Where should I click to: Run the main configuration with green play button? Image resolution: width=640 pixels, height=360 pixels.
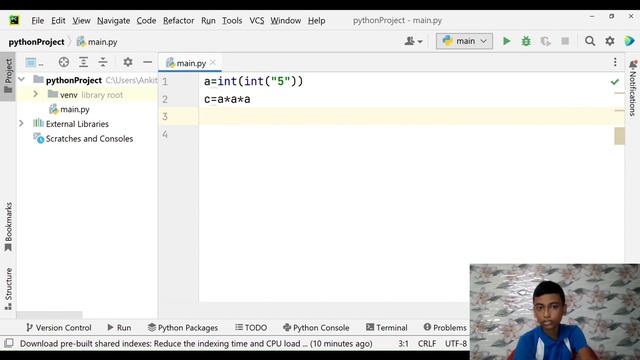pos(507,41)
